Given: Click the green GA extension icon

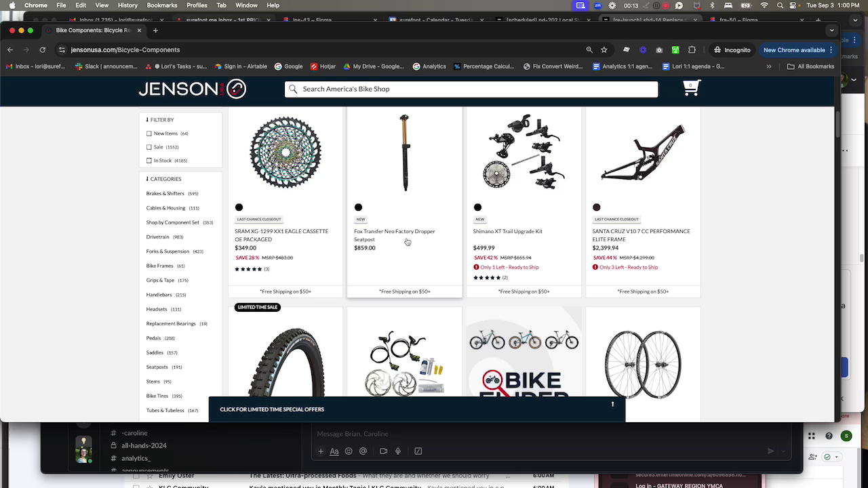Looking at the screenshot, I should [675, 49].
